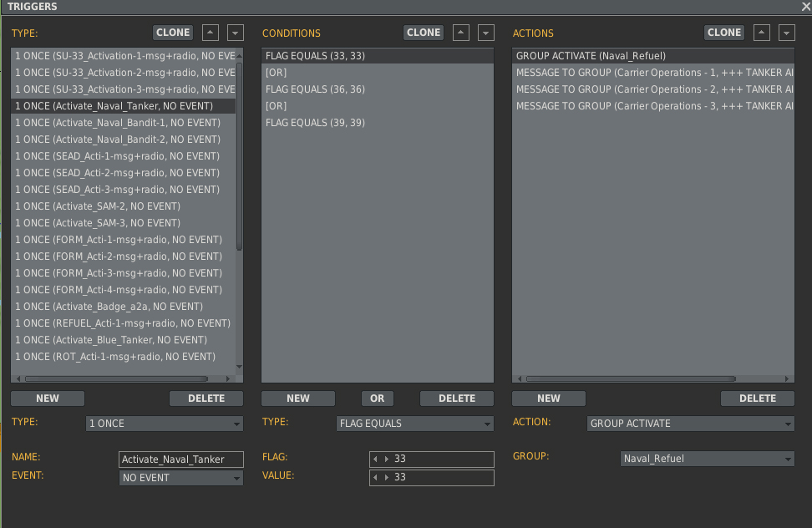Select Activate_Naval_Bandit-2 trigger
The height and width of the screenshot is (528, 812).
[124, 140]
